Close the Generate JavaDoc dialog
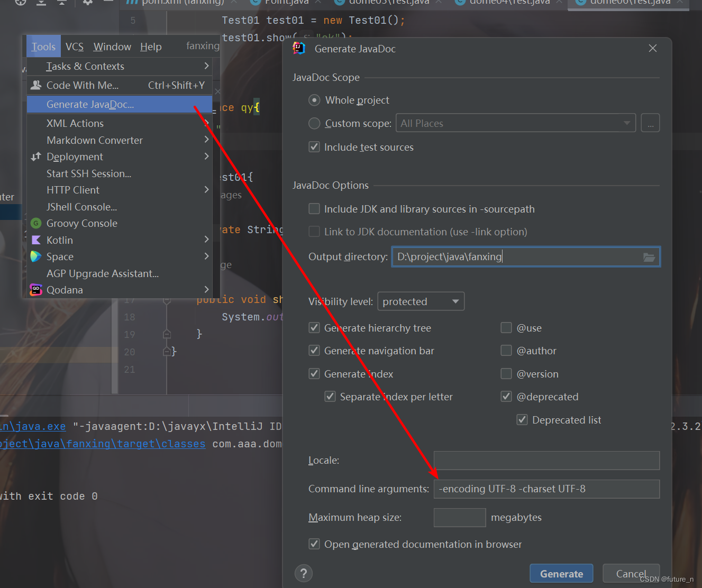The width and height of the screenshot is (702, 588). (653, 48)
